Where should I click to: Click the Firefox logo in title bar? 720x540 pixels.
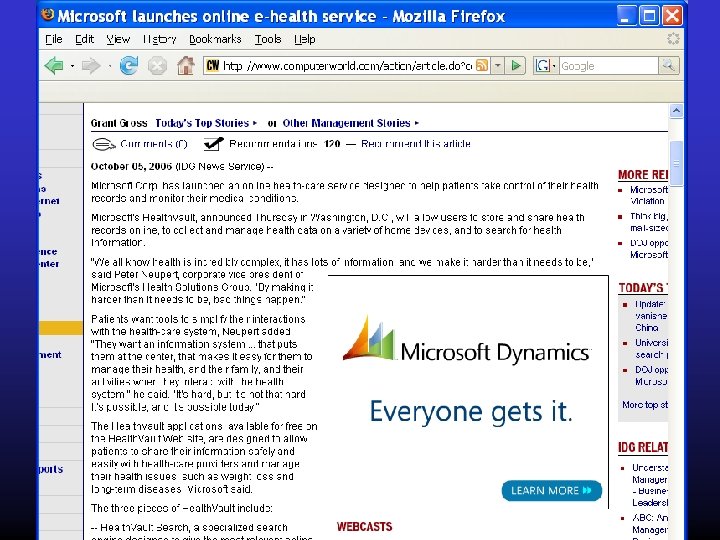[47, 15]
